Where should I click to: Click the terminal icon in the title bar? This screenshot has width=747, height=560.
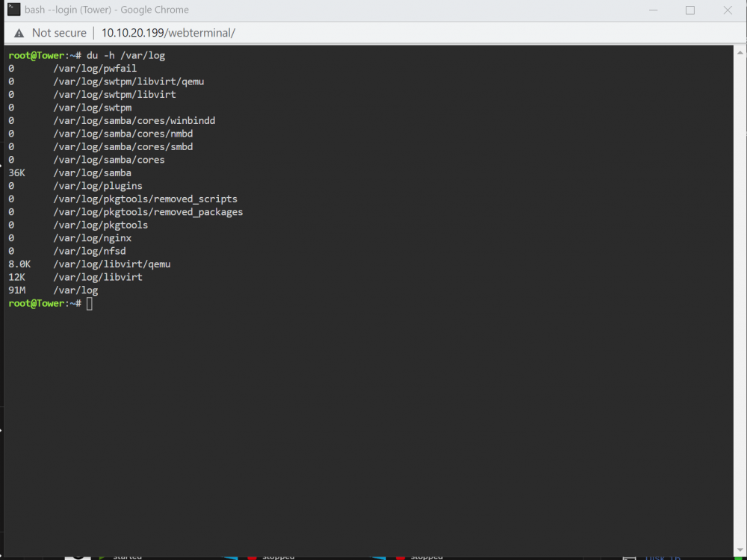pyautogui.click(x=13, y=10)
